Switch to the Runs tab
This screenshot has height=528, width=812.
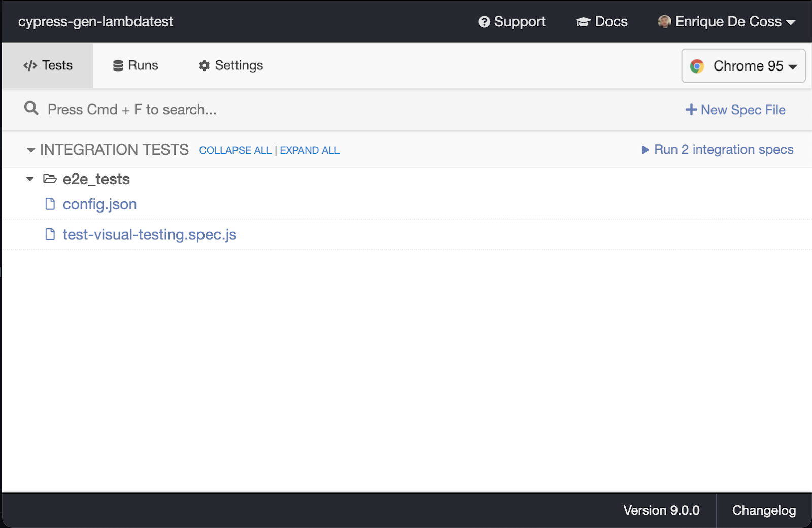pos(136,65)
